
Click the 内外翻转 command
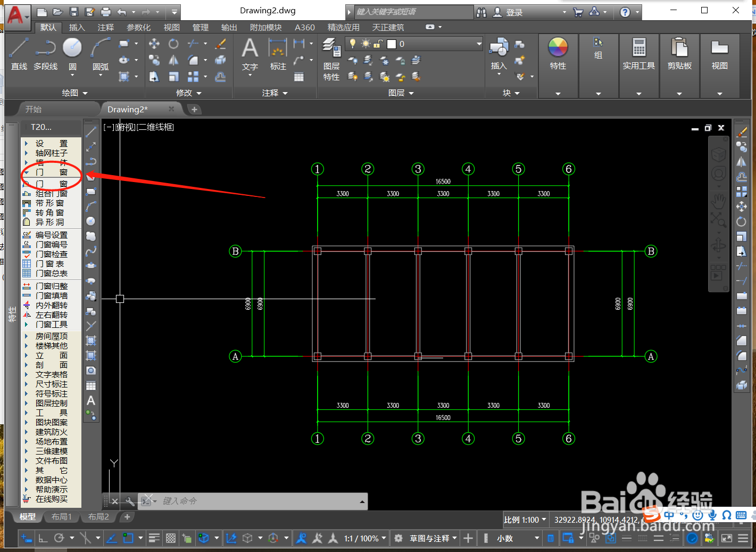[45, 305]
